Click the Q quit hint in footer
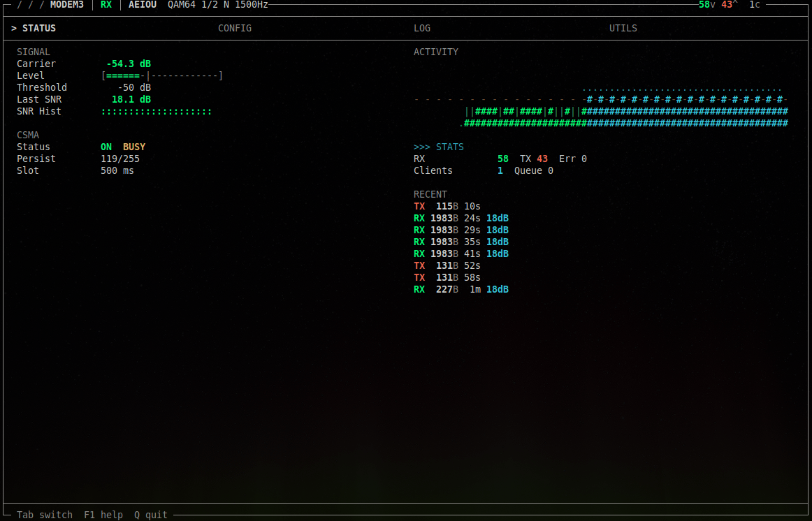812x521 pixels. 151,515
